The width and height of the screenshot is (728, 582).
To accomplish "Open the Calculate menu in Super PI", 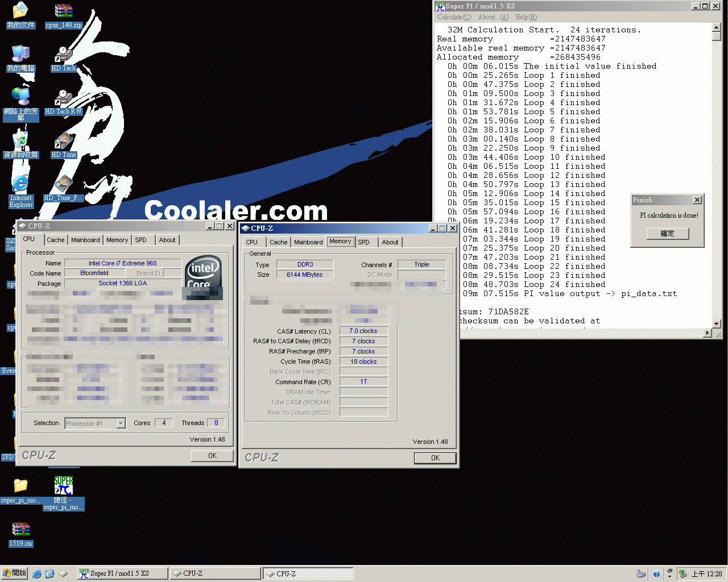I will pyautogui.click(x=454, y=17).
